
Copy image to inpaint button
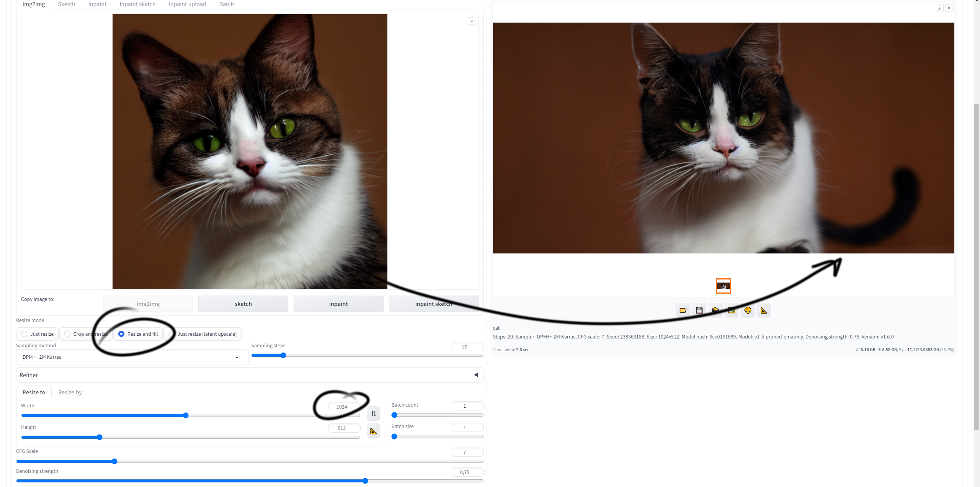point(338,304)
